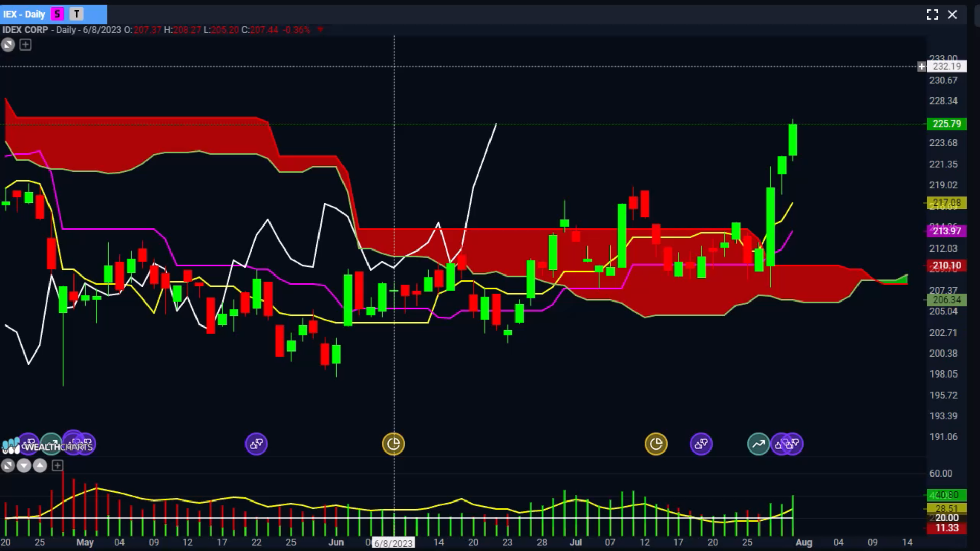The image size is (980, 551).
Task: Click the green 40.80 indicator value label
Action: coord(947,495)
